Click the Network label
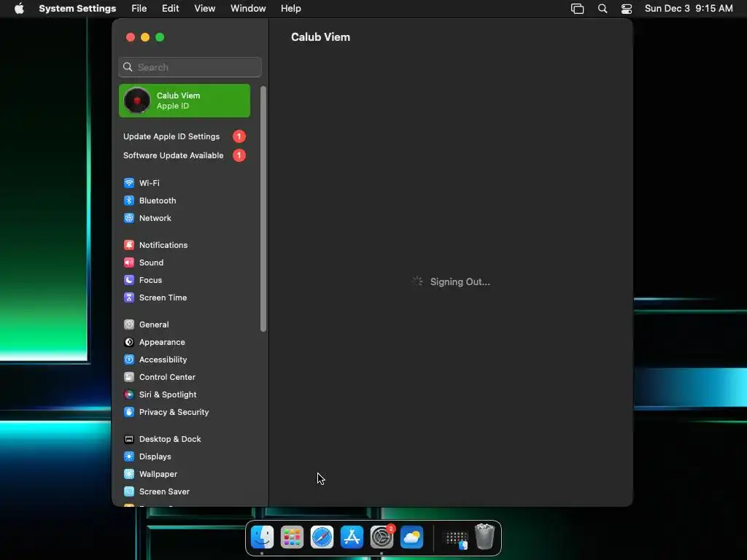747x560 pixels. click(155, 218)
